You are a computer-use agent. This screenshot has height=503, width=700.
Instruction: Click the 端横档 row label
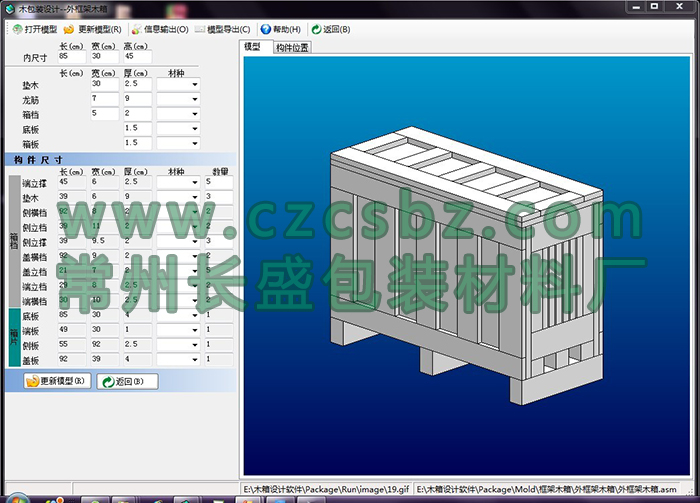34,301
